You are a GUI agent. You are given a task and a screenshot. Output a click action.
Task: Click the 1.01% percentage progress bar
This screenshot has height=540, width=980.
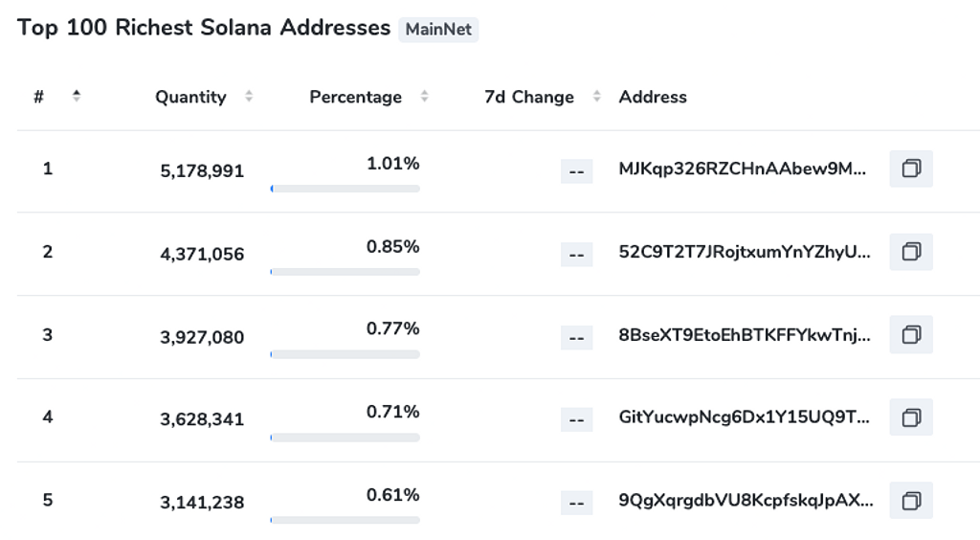coord(345,189)
